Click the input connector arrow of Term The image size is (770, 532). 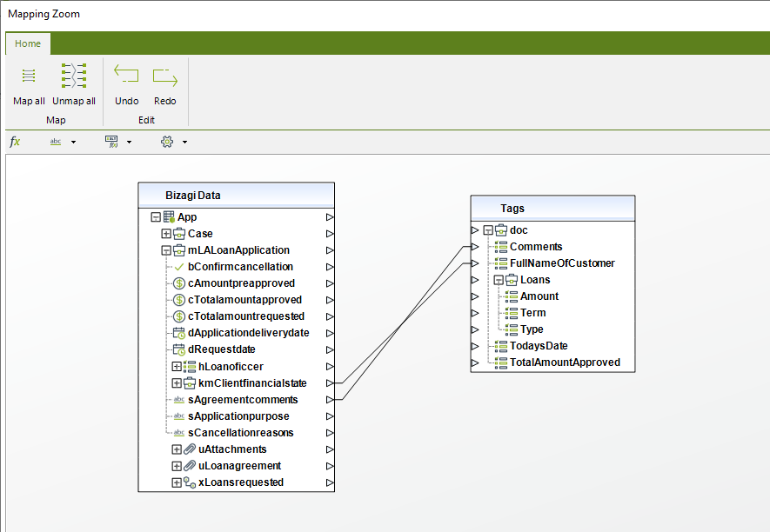[x=475, y=313]
